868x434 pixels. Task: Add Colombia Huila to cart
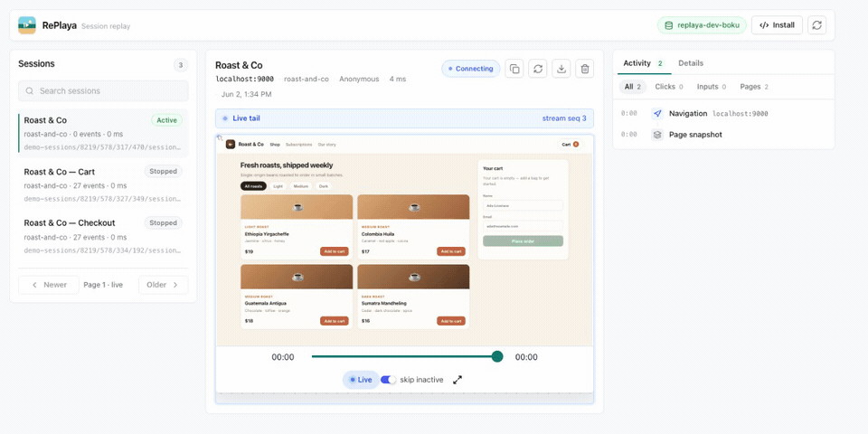tap(451, 251)
